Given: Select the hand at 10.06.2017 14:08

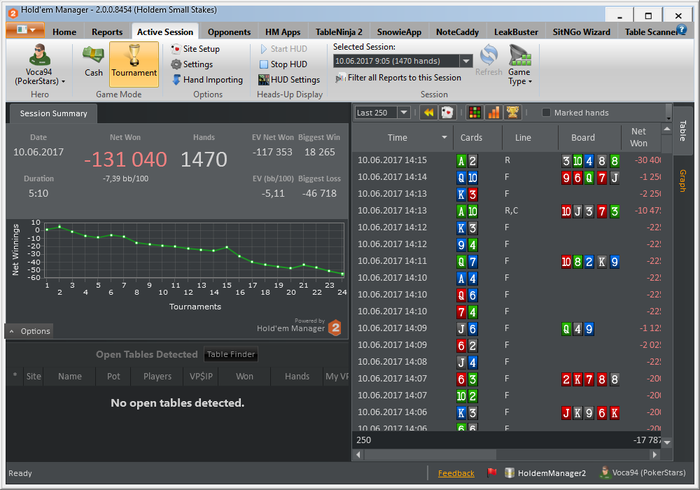Looking at the screenshot, I should (x=508, y=362).
